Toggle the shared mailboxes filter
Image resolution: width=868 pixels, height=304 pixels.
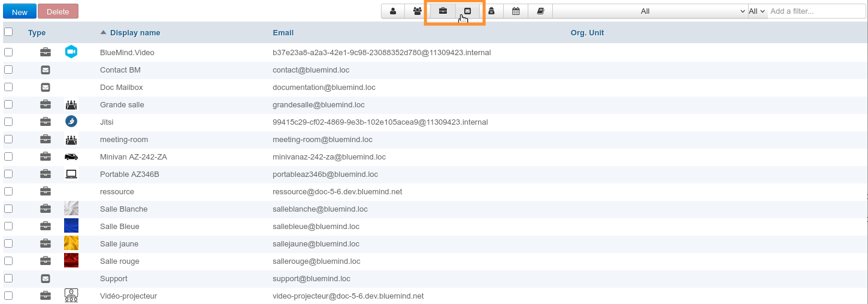click(x=467, y=11)
